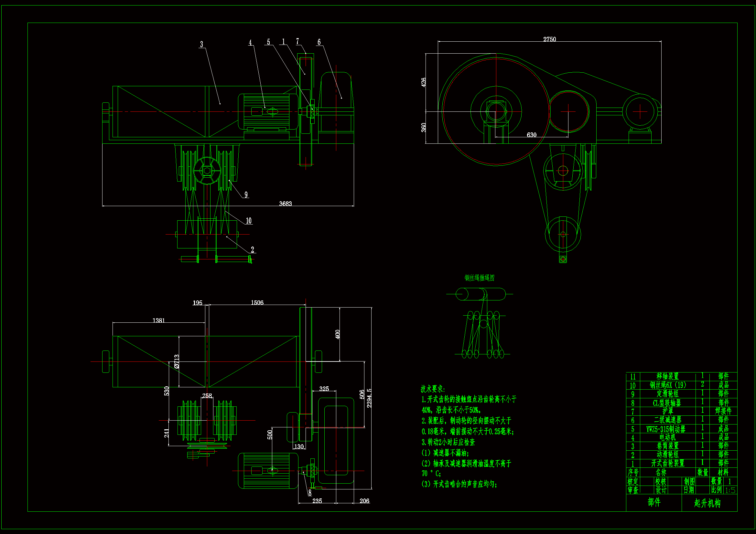Select the 钢丝绳6X (19) table row
This screenshot has height=534, width=756.
click(x=667, y=385)
